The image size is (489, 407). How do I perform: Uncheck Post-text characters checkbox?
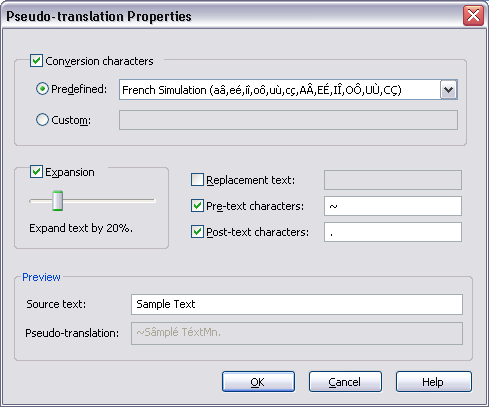(x=197, y=231)
